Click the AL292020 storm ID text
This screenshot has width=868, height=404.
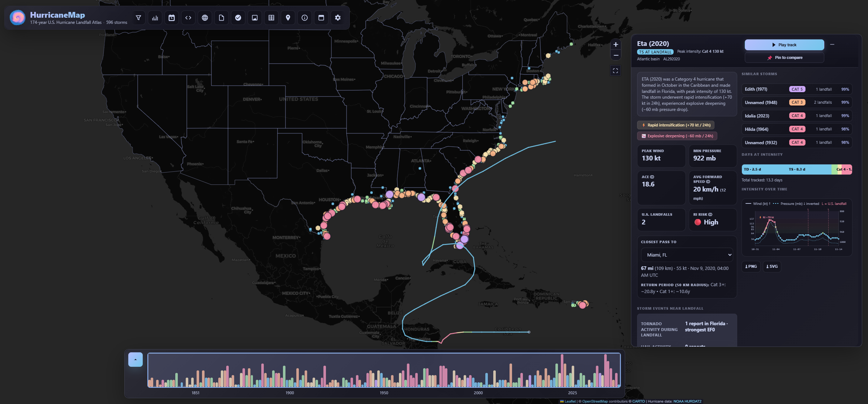coord(671,59)
